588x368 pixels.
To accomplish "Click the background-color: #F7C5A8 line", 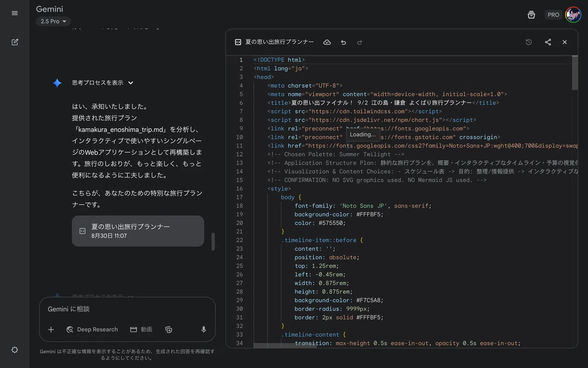I will [339, 300].
